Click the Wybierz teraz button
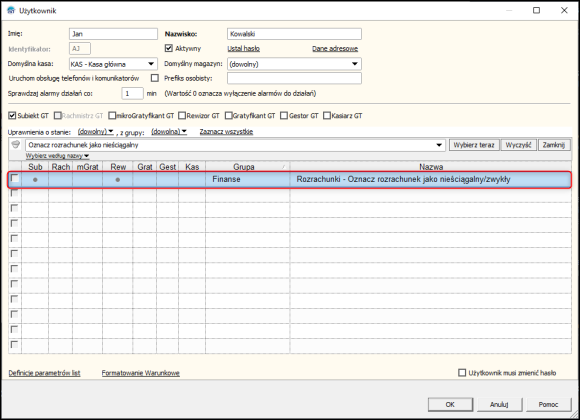The image size is (580, 420). pos(474,145)
